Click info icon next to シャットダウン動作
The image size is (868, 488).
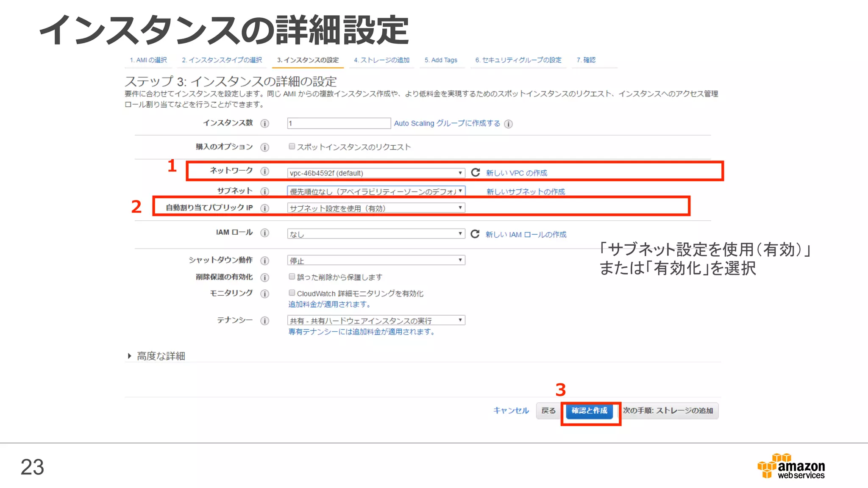pos(265,261)
